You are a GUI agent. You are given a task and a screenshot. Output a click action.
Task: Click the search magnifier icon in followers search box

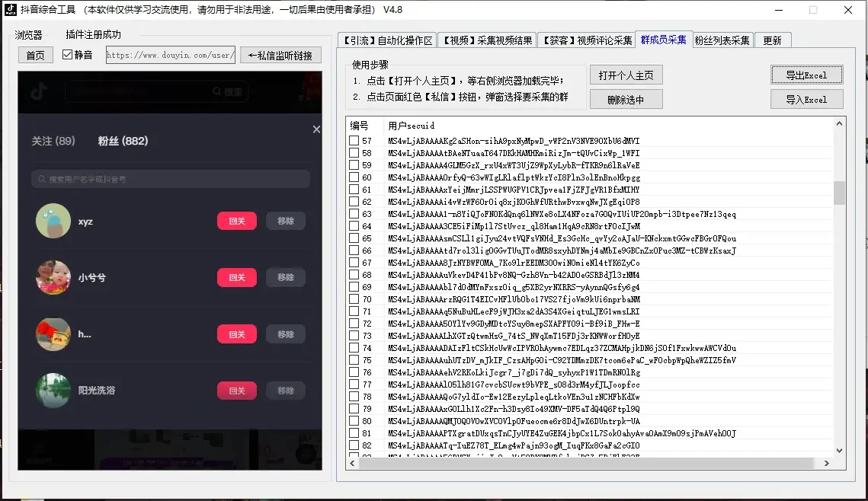tap(41, 179)
